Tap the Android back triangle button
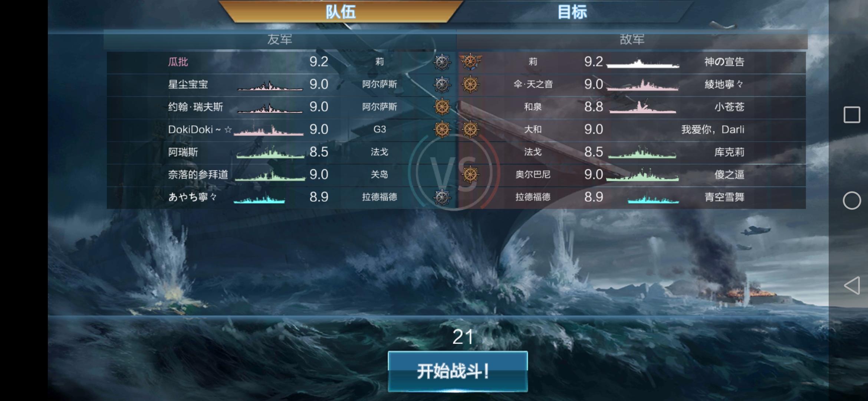The width and height of the screenshot is (868, 401). tap(852, 286)
